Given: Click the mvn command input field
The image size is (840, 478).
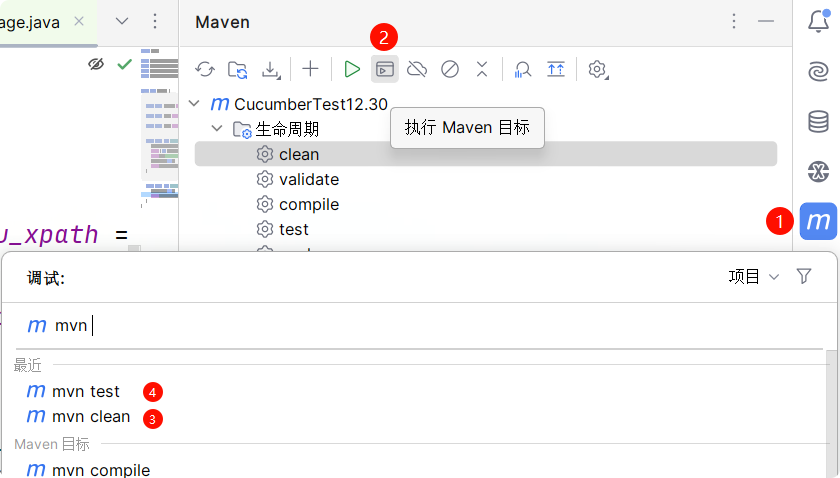Looking at the screenshot, I should click(419, 326).
